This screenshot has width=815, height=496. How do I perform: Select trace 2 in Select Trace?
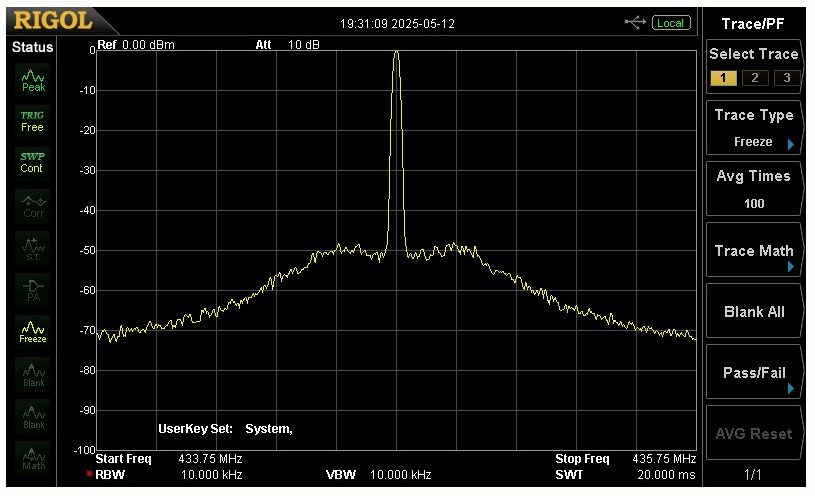pos(755,78)
